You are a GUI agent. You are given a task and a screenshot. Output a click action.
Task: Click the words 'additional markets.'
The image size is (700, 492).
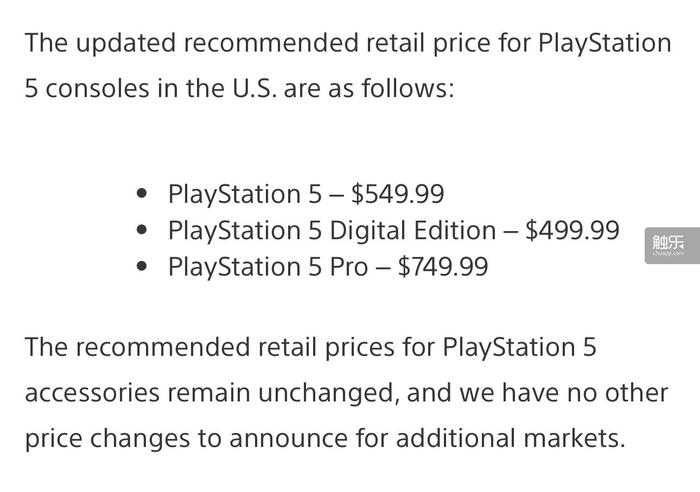coord(510,438)
